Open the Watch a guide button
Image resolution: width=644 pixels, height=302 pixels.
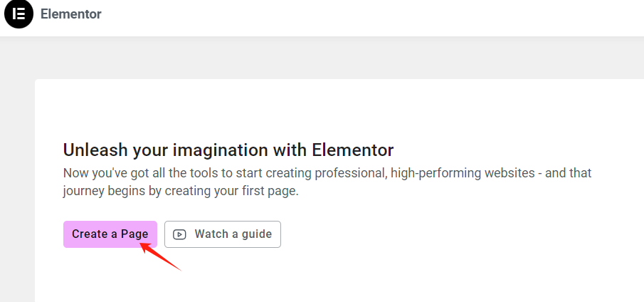(x=223, y=234)
